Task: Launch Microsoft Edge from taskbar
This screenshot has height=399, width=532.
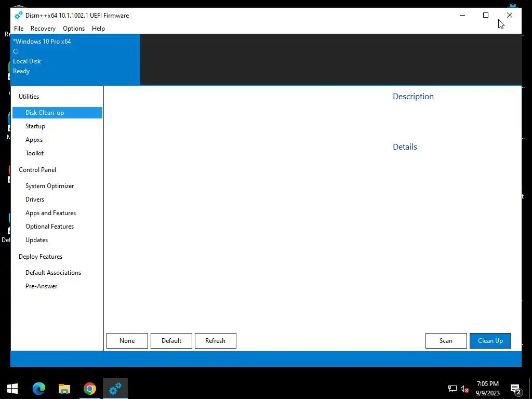Action: (38, 389)
